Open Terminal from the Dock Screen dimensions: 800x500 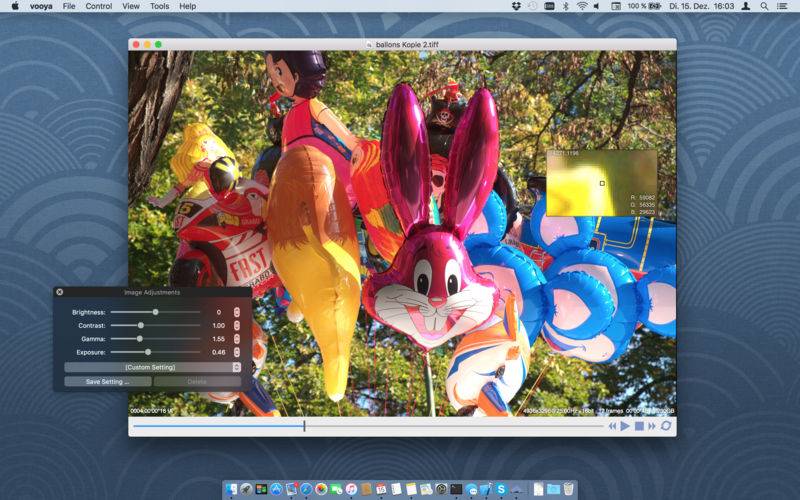pyautogui.click(x=456, y=489)
